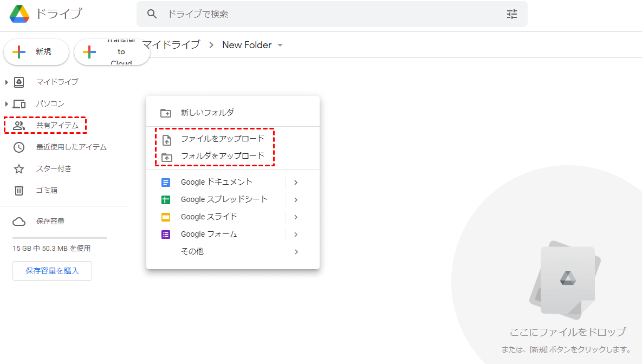
Task: Click the gray Drive file drop illustration
Action: 566,280
